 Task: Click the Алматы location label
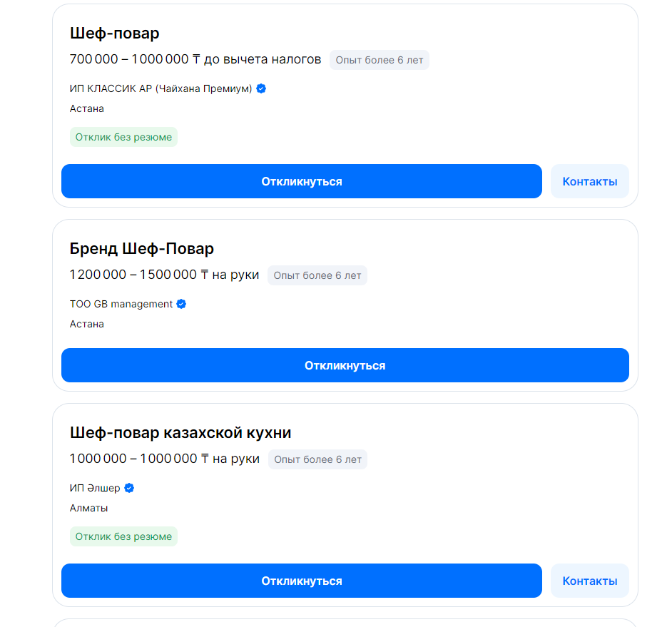89,508
